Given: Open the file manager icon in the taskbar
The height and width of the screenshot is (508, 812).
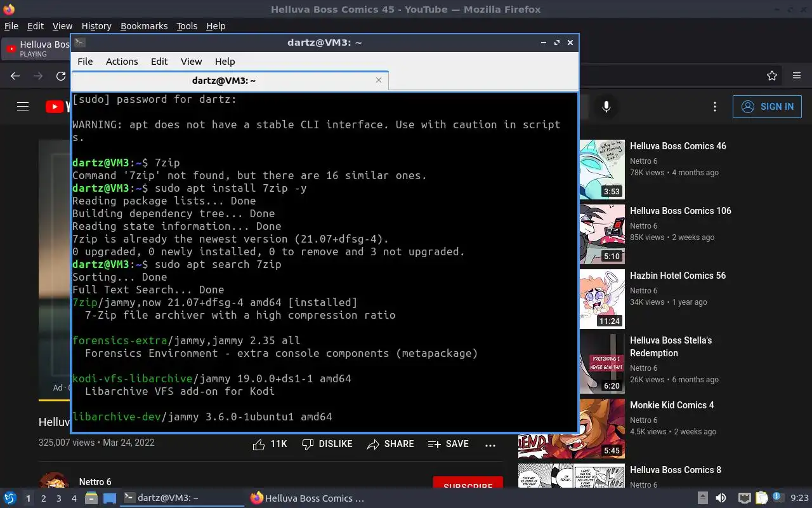Looking at the screenshot, I should (x=91, y=498).
